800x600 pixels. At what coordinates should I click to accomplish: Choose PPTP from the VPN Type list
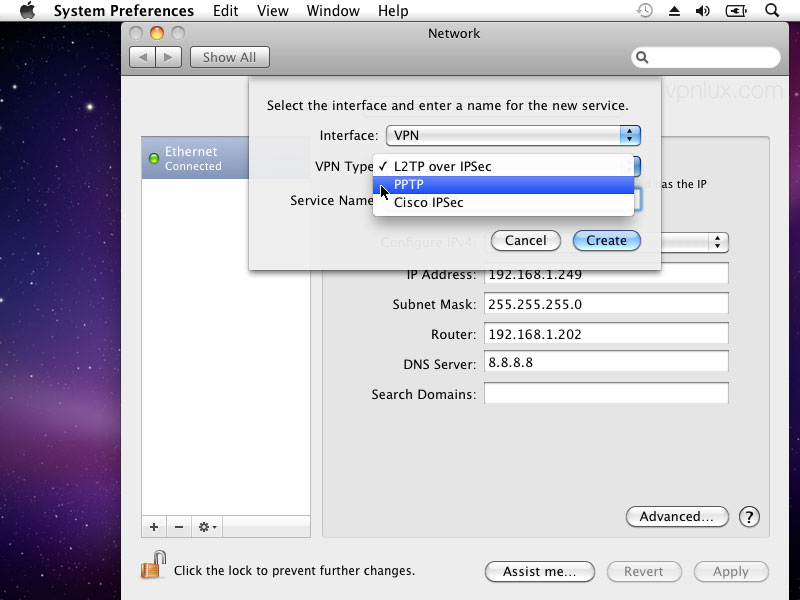tap(503, 185)
